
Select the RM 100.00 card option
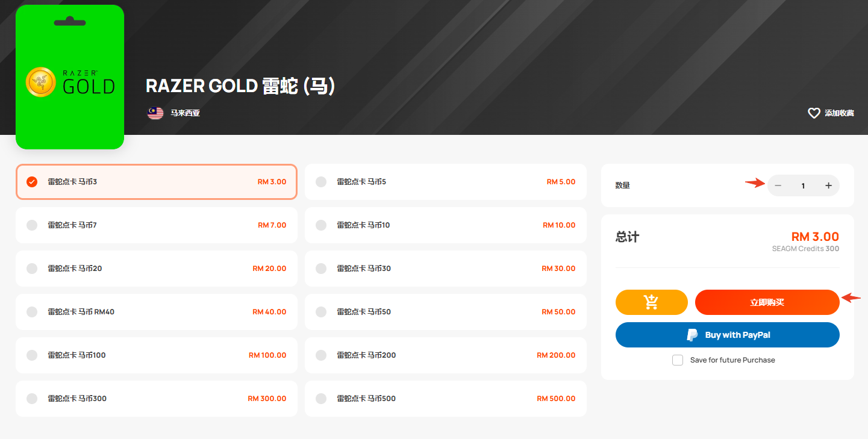157,355
